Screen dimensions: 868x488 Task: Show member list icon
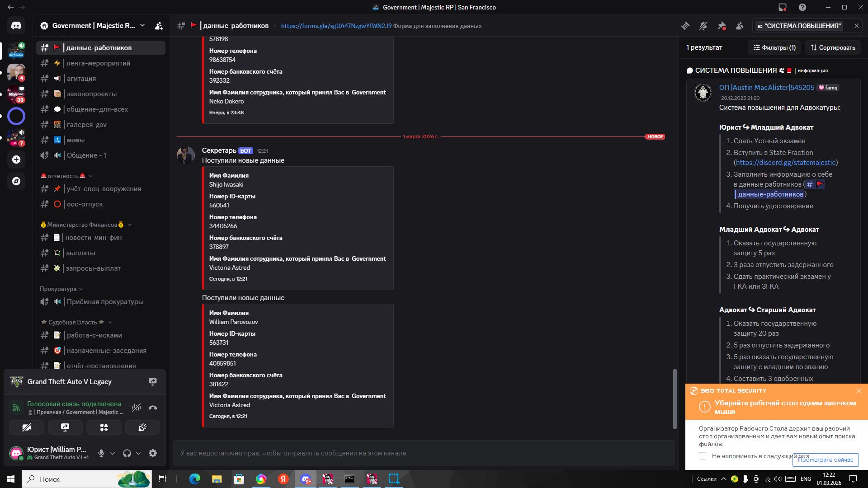740,26
